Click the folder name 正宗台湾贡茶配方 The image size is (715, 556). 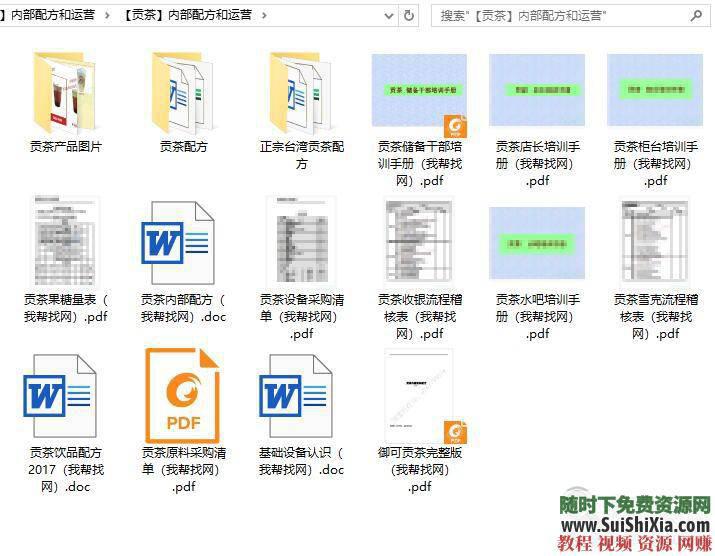point(301,155)
